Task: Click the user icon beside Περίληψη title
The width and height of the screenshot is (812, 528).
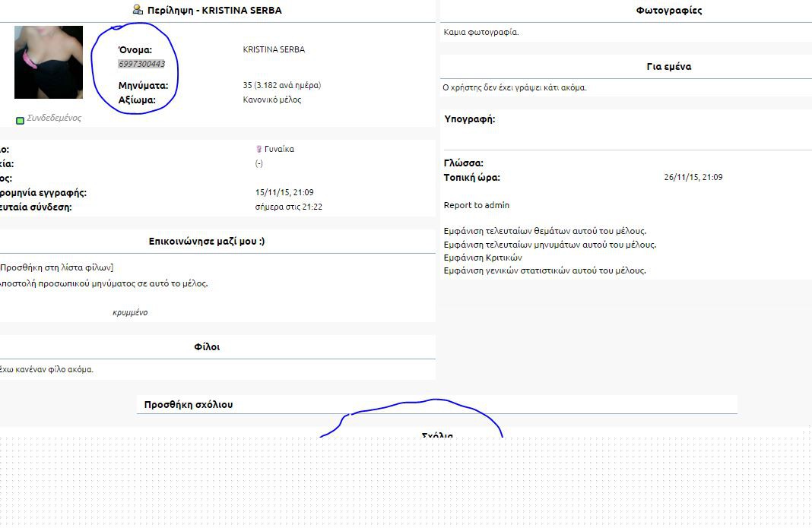Action: (x=137, y=10)
